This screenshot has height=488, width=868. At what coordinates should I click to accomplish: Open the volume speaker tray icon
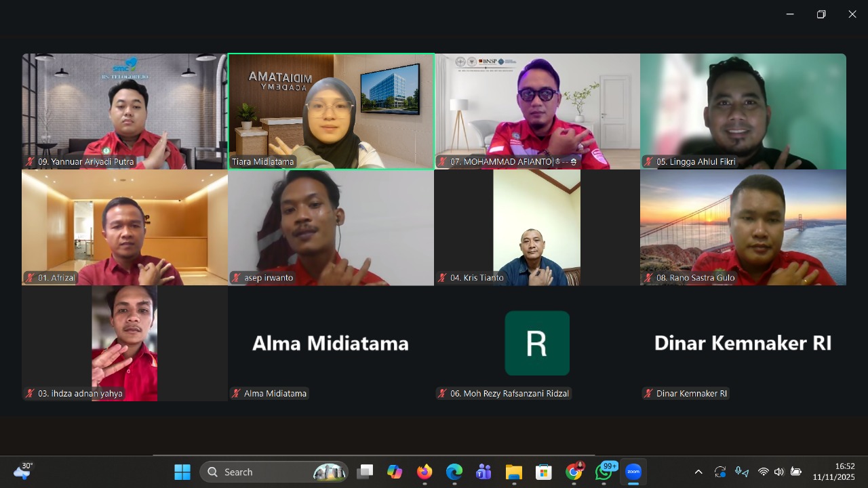click(778, 472)
